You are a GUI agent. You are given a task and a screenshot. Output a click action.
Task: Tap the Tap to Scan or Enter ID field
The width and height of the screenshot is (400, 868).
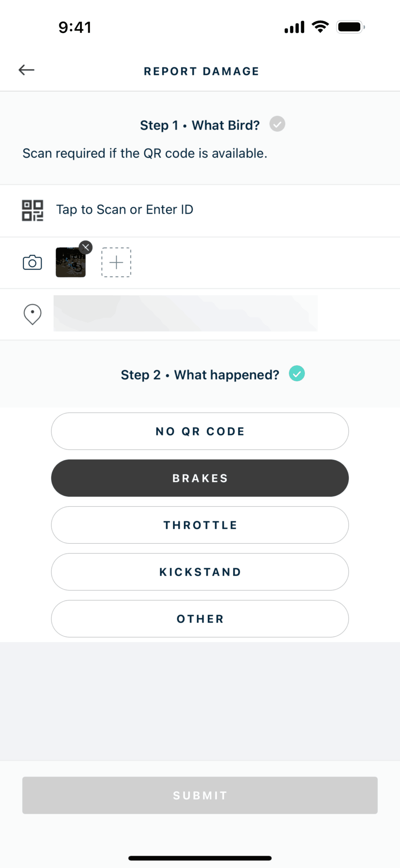125,210
